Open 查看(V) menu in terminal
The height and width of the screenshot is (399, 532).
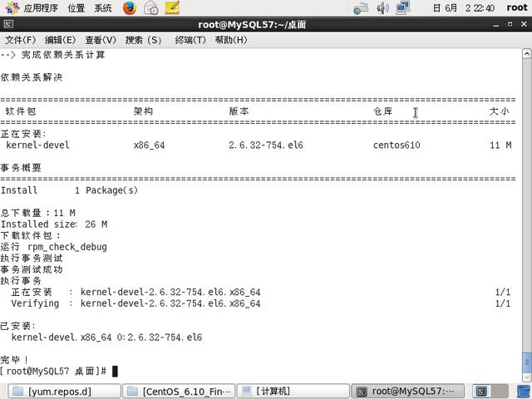point(101,40)
